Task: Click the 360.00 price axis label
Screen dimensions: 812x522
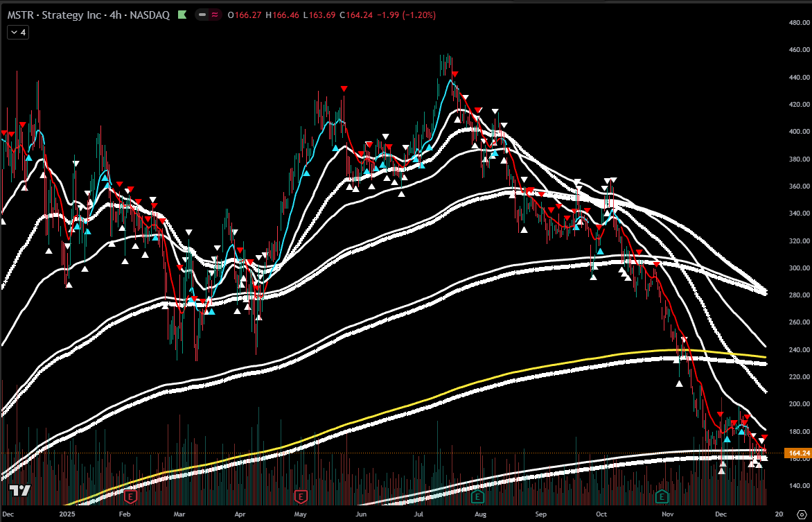Action: click(x=799, y=186)
